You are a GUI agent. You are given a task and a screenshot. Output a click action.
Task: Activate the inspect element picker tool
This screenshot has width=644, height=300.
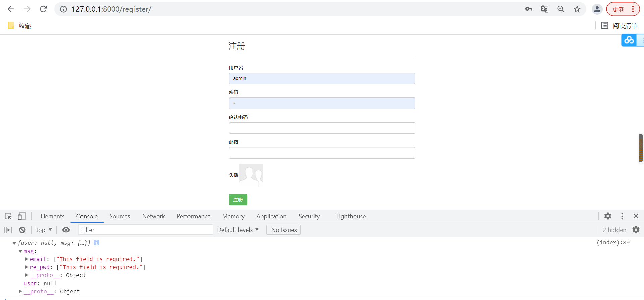click(8, 216)
